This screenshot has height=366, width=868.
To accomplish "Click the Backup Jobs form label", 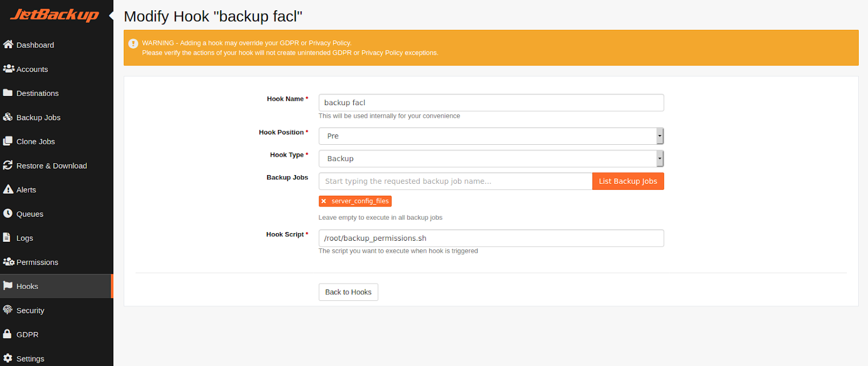I will point(287,177).
